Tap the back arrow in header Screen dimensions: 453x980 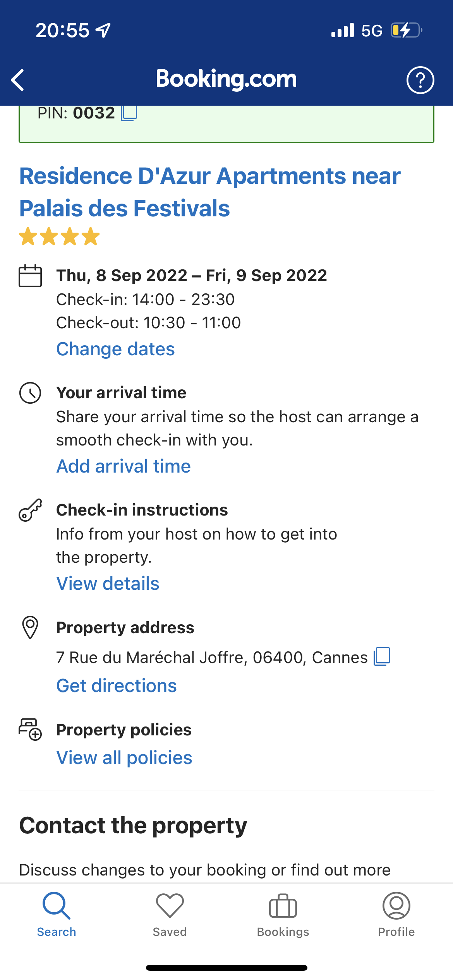tap(18, 80)
